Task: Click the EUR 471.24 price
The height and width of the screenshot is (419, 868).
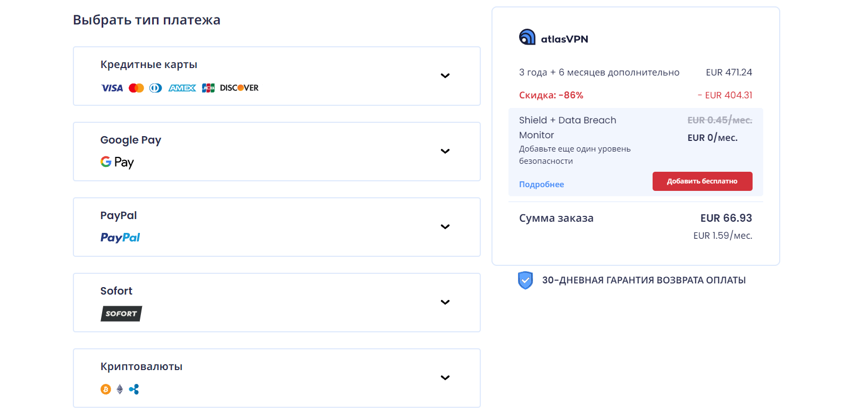Action: [729, 72]
